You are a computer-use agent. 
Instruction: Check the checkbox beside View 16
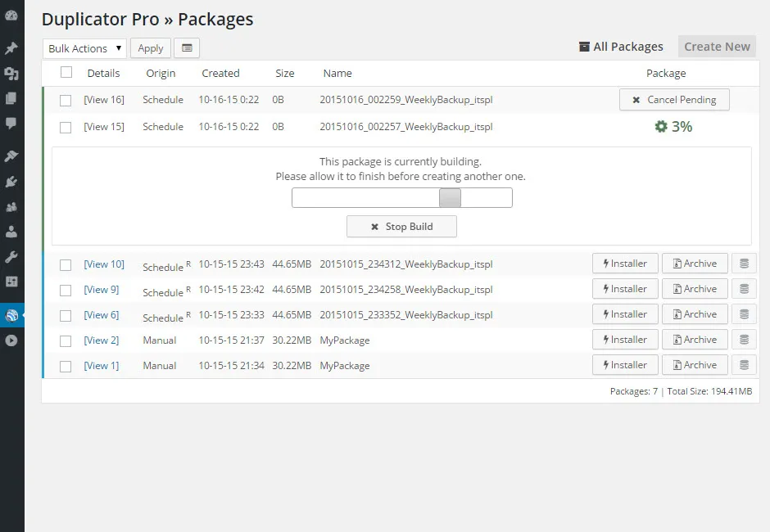coord(66,99)
